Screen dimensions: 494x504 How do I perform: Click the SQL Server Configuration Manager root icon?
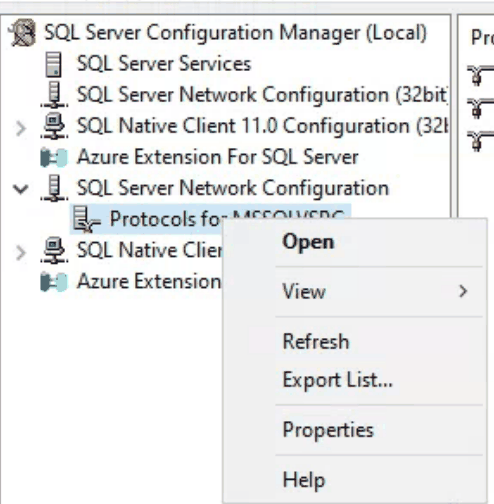[x=22, y=33]
